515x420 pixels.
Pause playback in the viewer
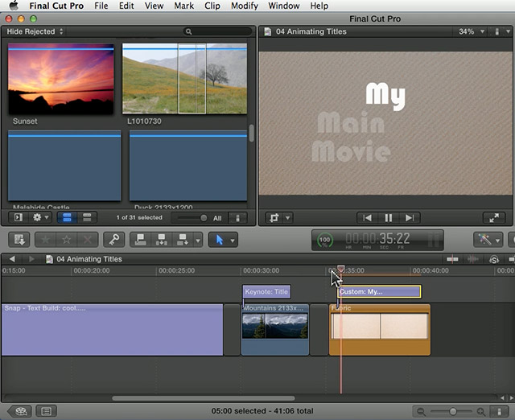pyautogui.click(x=388, y=218)
